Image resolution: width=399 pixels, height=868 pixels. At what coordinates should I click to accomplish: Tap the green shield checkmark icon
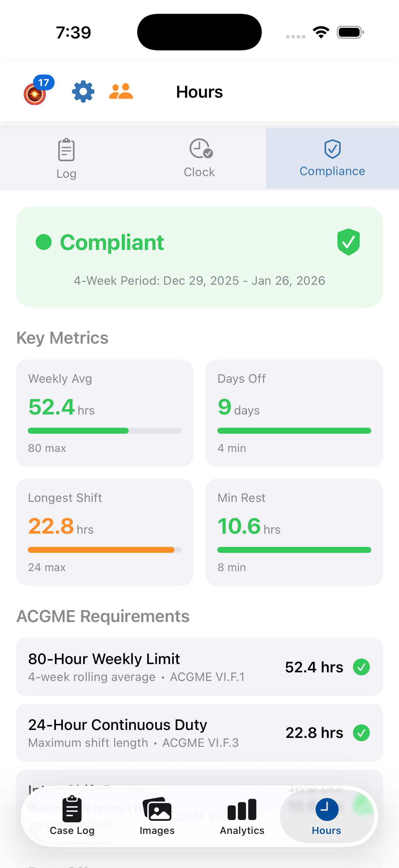[x=348, y=242]
